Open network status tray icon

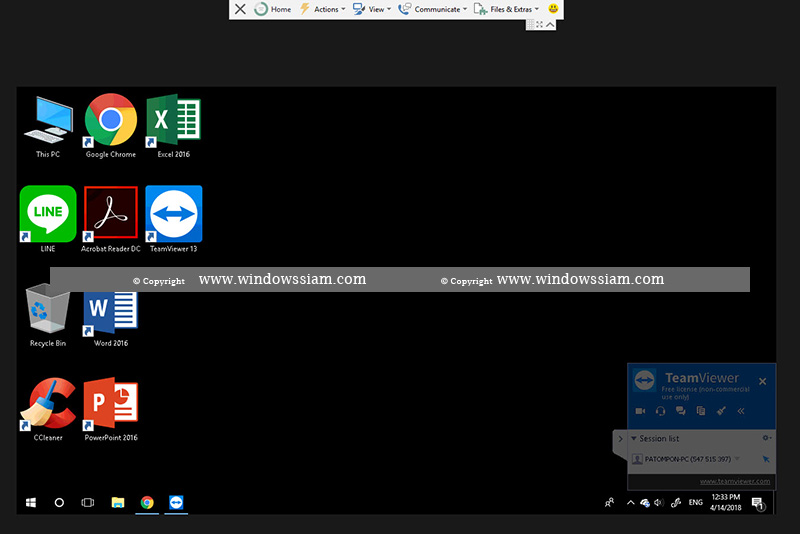coord(645,503)
